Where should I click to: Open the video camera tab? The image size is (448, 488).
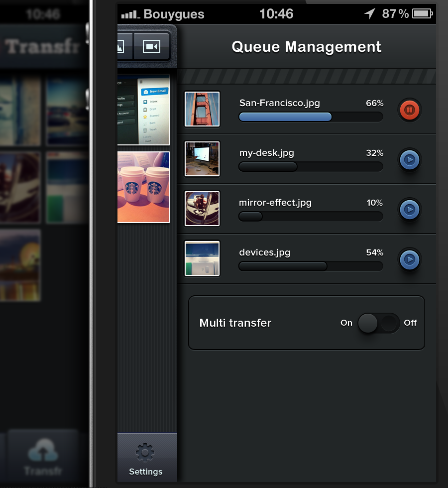(151, 47)
